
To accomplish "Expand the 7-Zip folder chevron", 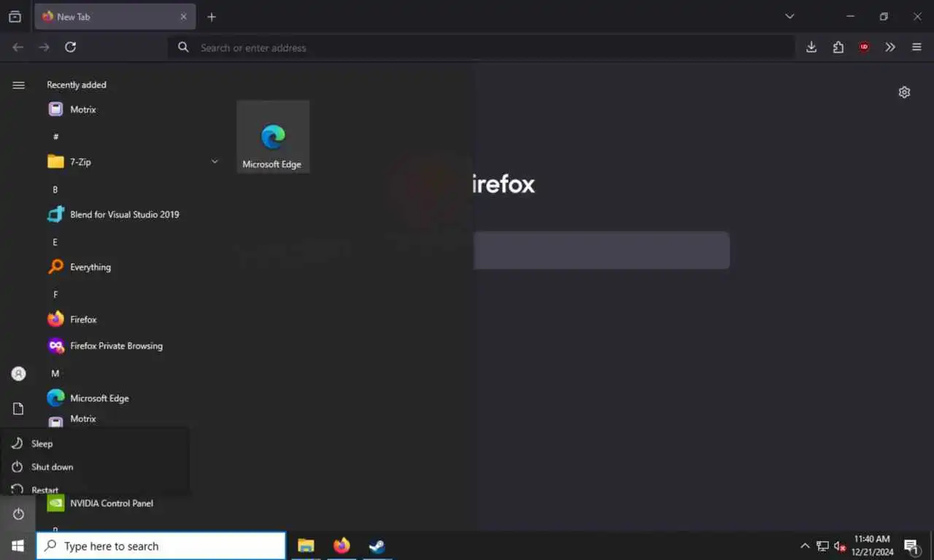I will [x=215, y=161].
